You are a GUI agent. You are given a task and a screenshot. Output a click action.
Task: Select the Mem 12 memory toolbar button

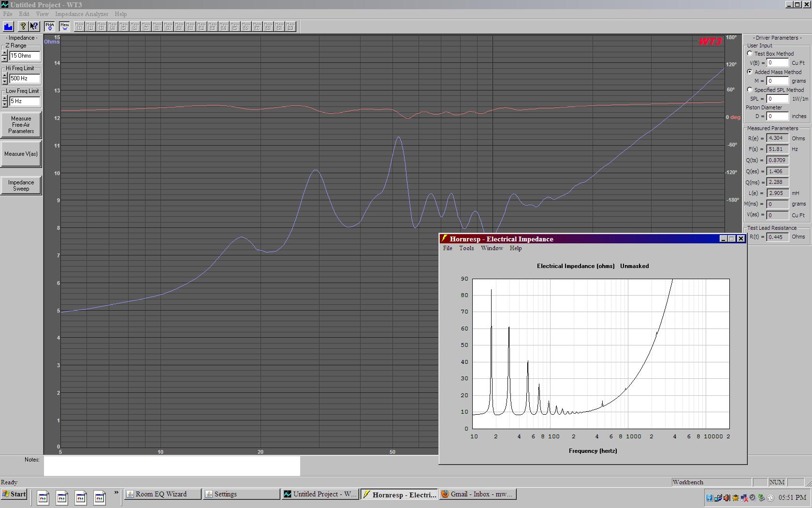coord(202,27)
